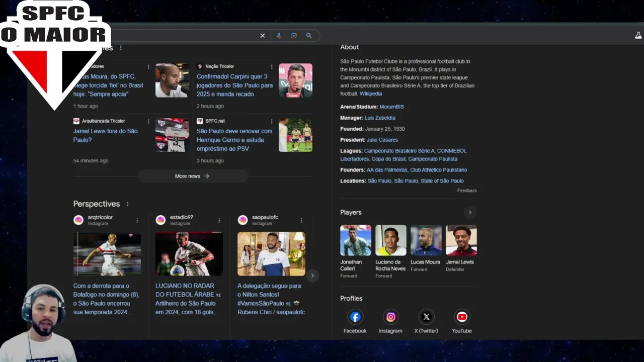Click the estadio97 Instagram avatar icon
The image size is (644, 362).
coord(160,220)
